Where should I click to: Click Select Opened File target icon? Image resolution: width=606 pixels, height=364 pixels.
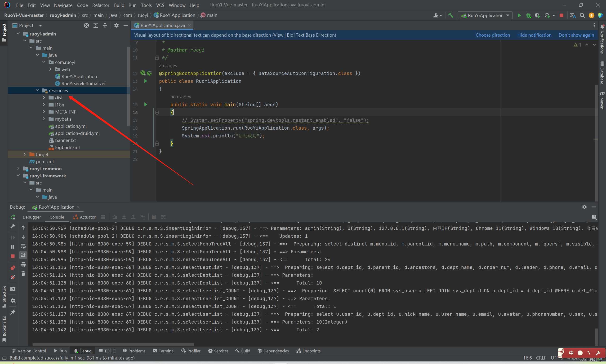[86, 25]
